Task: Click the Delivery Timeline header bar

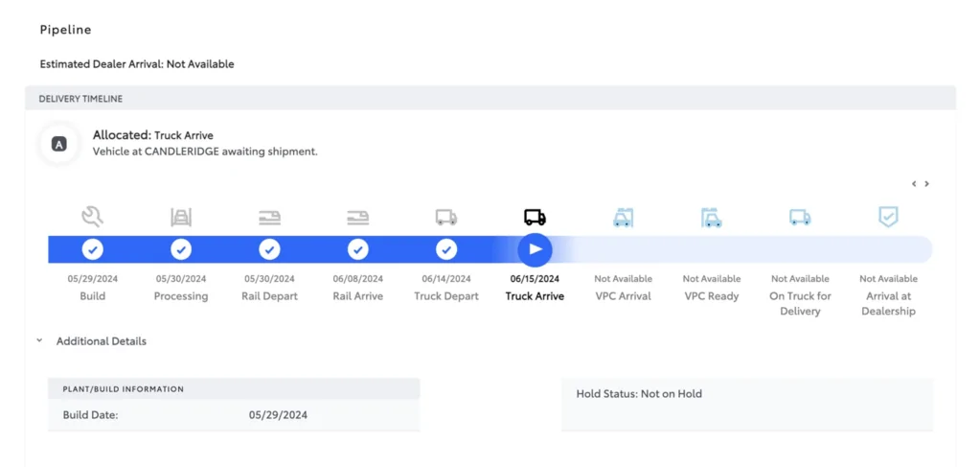Action: 490,98
